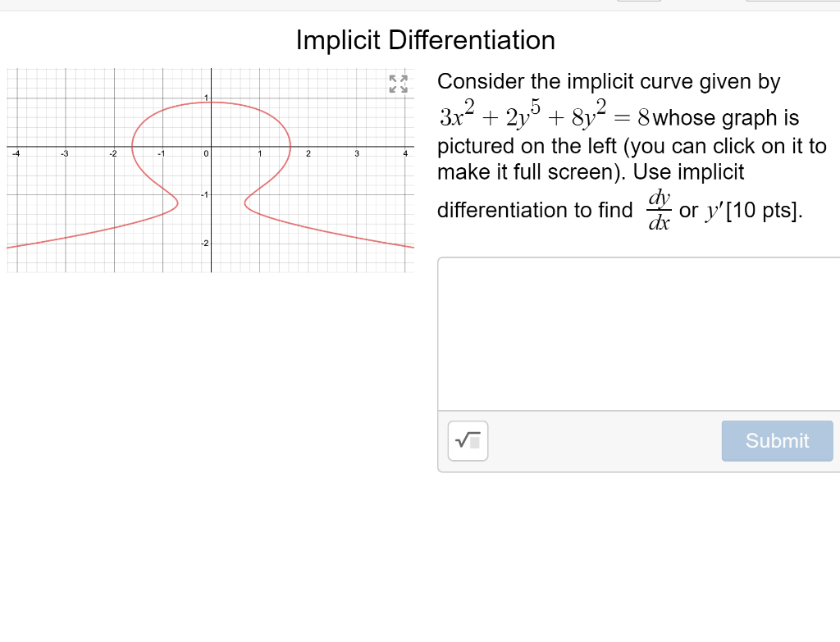Click the x-axis tick label 3

tap(357, 153)
